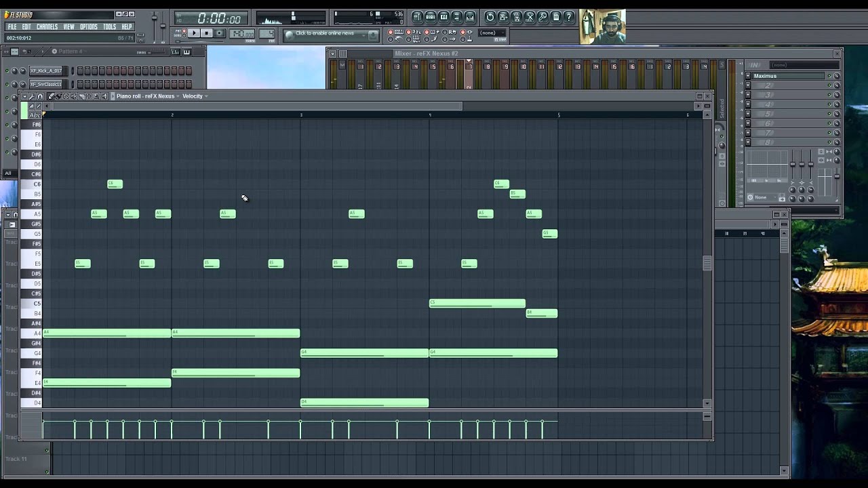This screenshot has width=868, height=488.
Task: Stop playback with the stop button
Action: 207,33
